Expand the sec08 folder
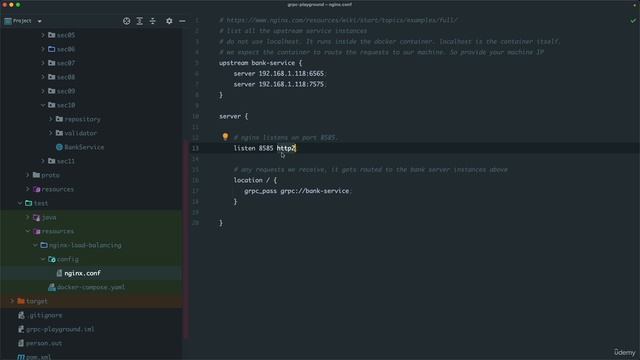640x360 pixels. (x=43, y=77)
